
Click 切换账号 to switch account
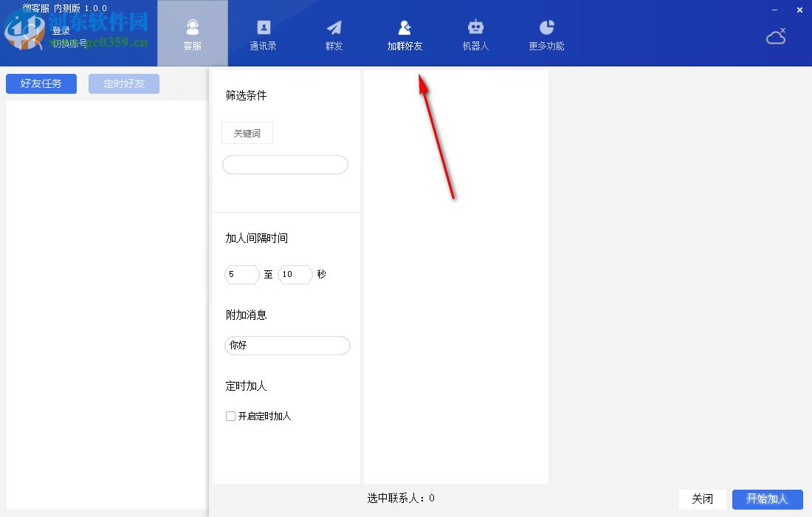(x=69, y=44)
